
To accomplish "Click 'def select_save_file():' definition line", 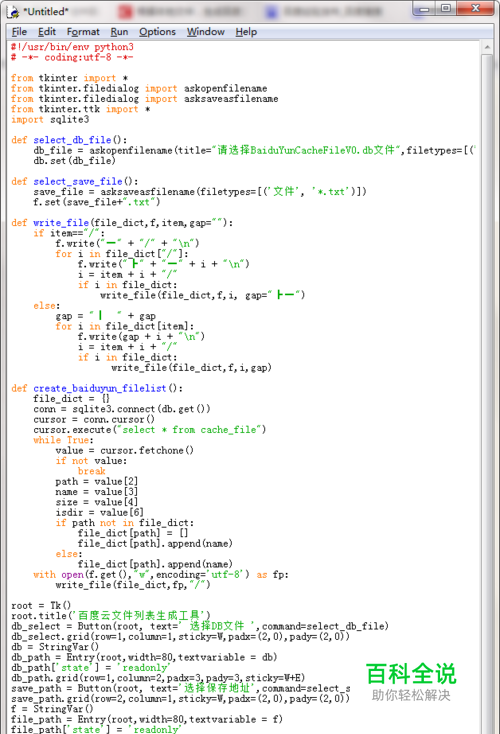I will click(x=75, y=181).
